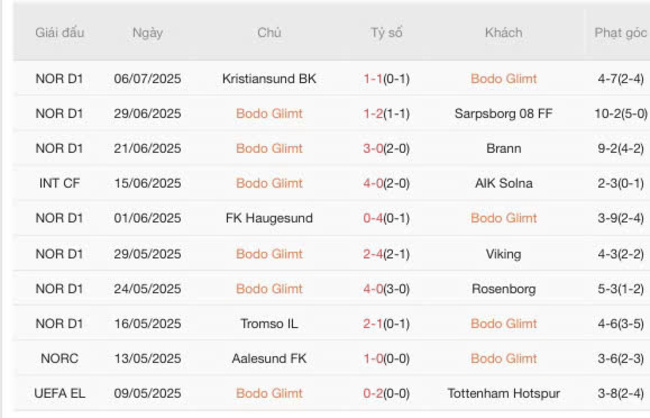Open the FK Haugesund team link
The height and width of the screenshot is (418, 650).
(269, 219)
